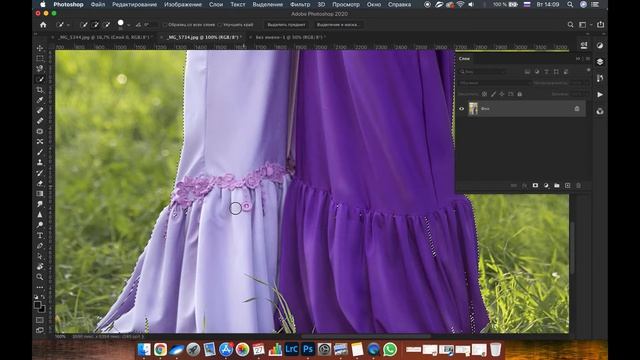Toggle Sample All Layers checkbox
The image size is (640, 360).
pos(165,25)
